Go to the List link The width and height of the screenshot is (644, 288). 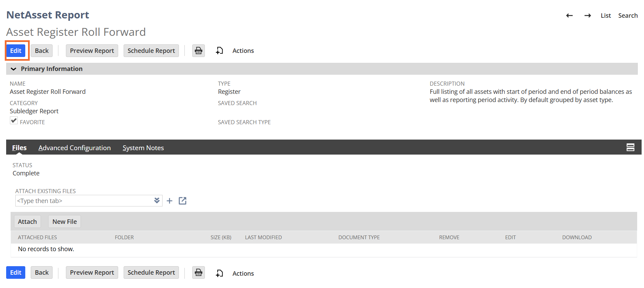pos(605,16)
